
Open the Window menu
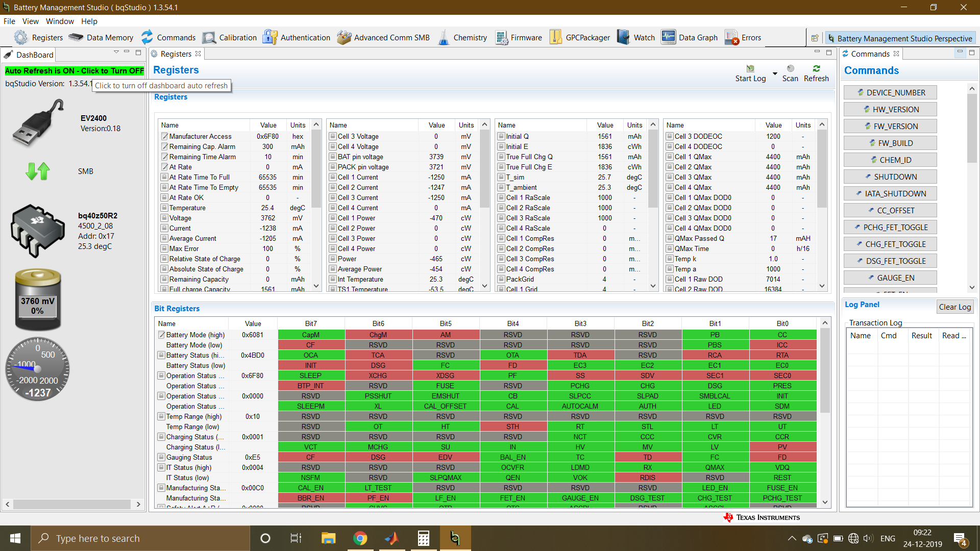coord(60,21)
